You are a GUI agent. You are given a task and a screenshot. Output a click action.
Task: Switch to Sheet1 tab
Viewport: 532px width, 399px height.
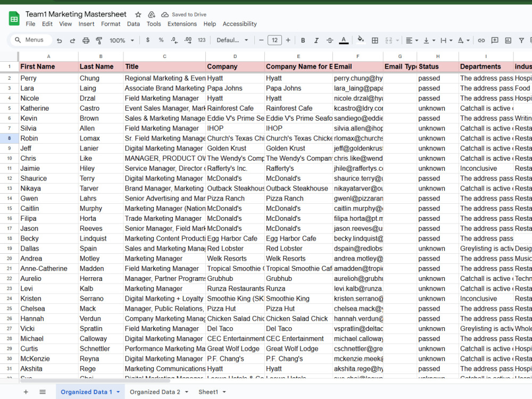tap(209, 392)
